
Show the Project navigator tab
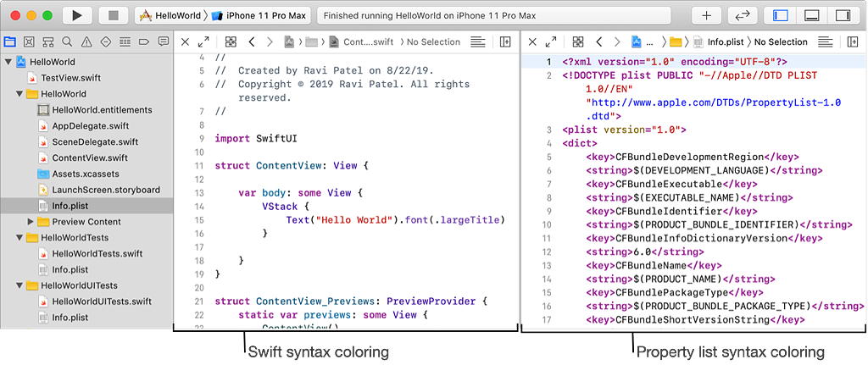[x=9, y=41]
